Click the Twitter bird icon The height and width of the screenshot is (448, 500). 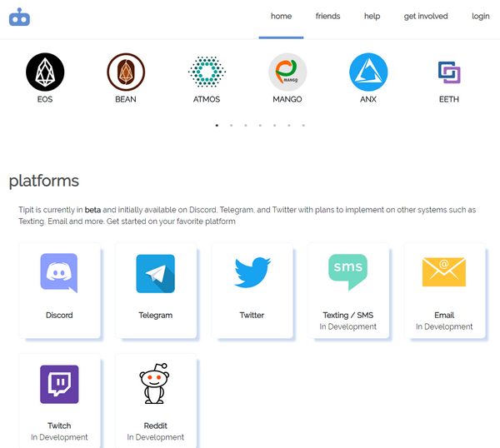[x=252, y=272]
